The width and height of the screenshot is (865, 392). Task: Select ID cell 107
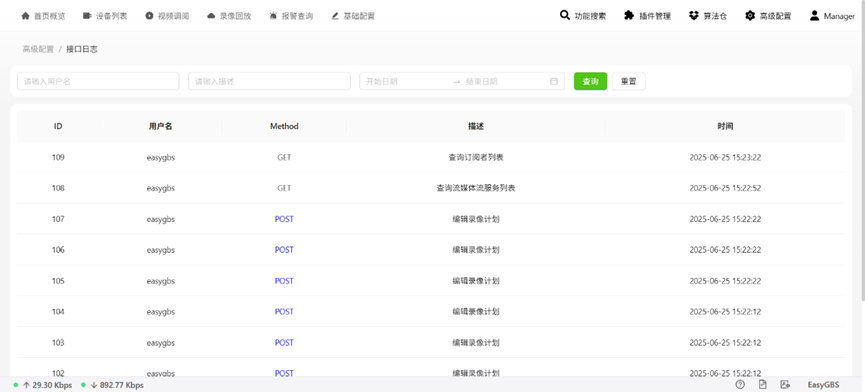pos(58,219)
